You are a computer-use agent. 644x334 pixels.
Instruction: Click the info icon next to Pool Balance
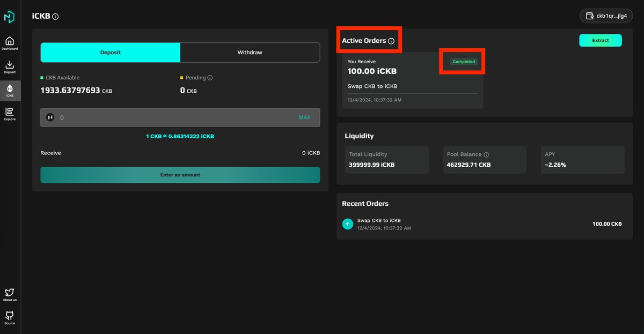pos(486,154)
